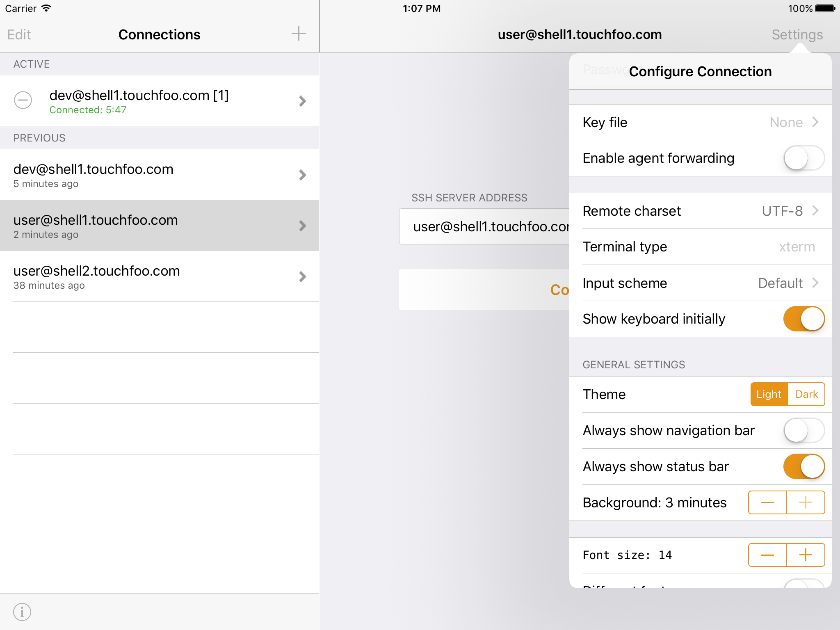Open the info icon at bottom left
The image size is (840, 630).
click(x=22, y=612)
